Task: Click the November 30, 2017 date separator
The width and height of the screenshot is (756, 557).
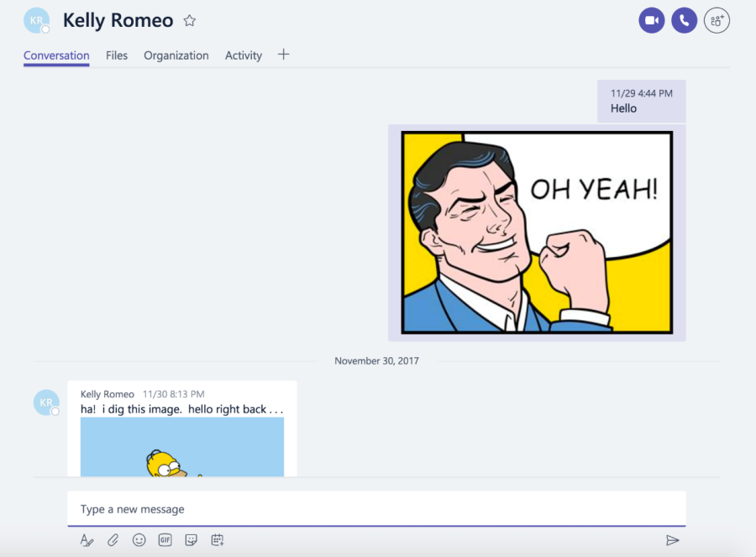Action: pyautogui.click(x=376, y=360)
